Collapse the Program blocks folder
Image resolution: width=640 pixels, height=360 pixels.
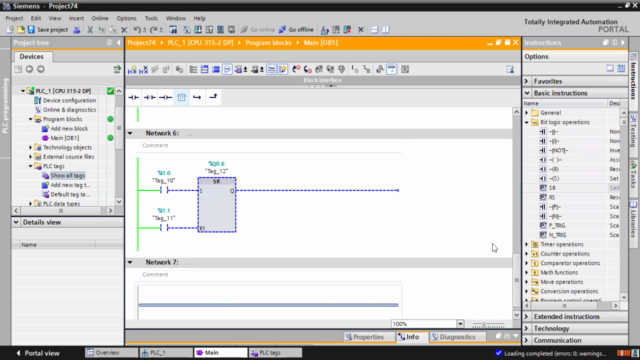coord(31,119)
